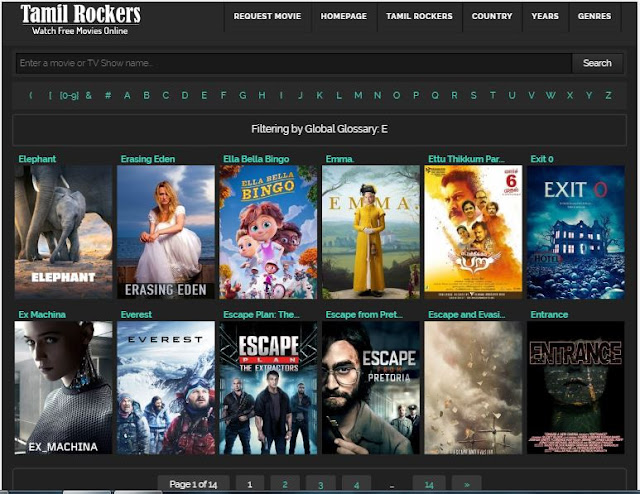
Task: Click the Tamil Rockers site logo
Action: click(x=80, y=19)
